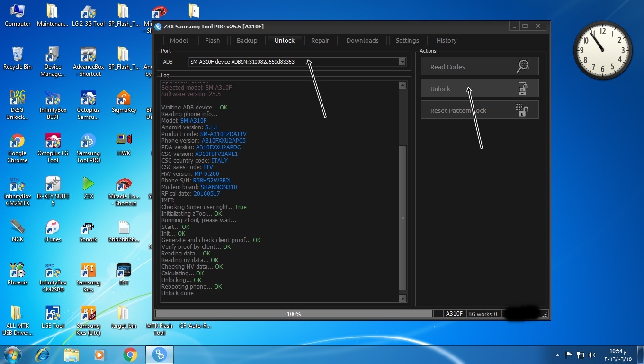
Task: Select the InfinityBox CM2MTK icon
Action: pos(18,191)
